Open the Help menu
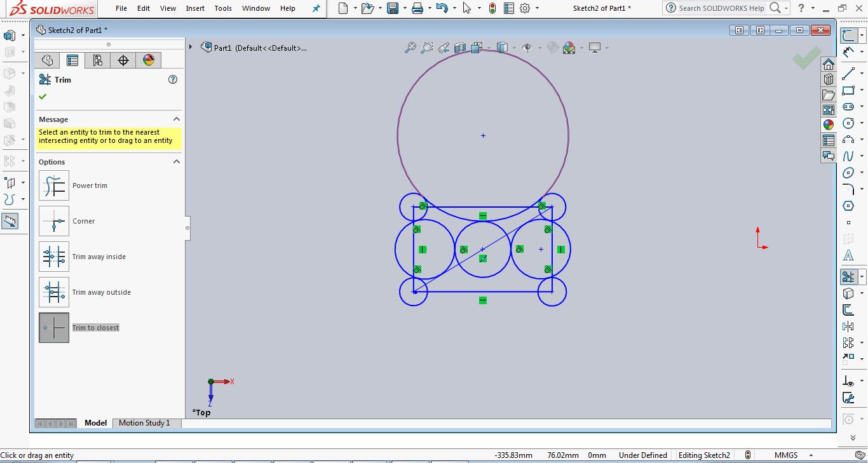This screenshot has width=868, height=463. (x=288, y=8)
